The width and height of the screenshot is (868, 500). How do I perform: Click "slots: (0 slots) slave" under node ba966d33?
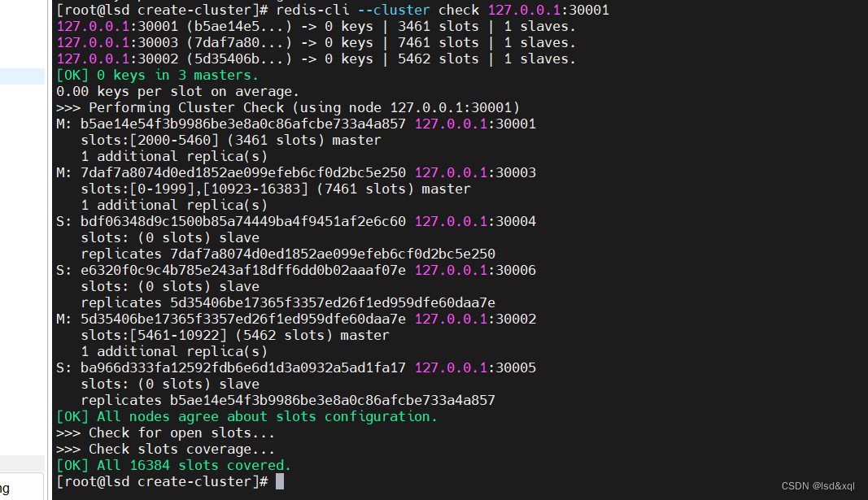point(170,384)
